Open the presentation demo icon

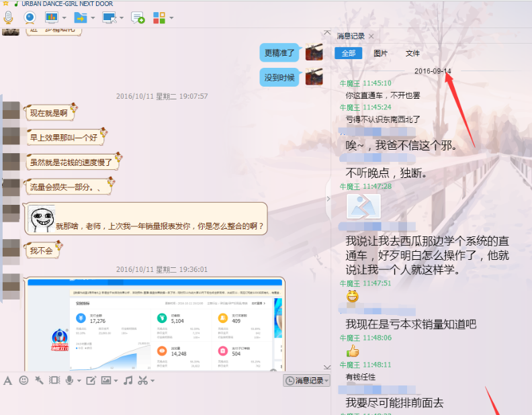point(52,17)
